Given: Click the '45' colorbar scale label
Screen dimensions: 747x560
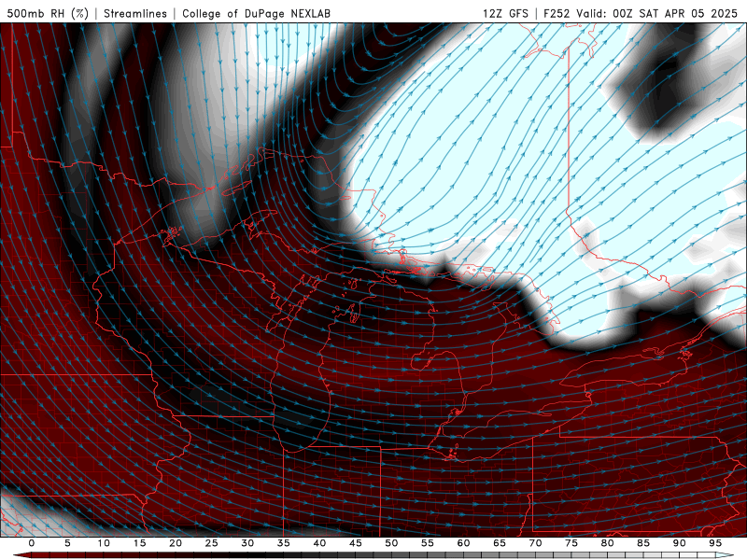Looking at the screenshot, I should (x=356, y=543).
